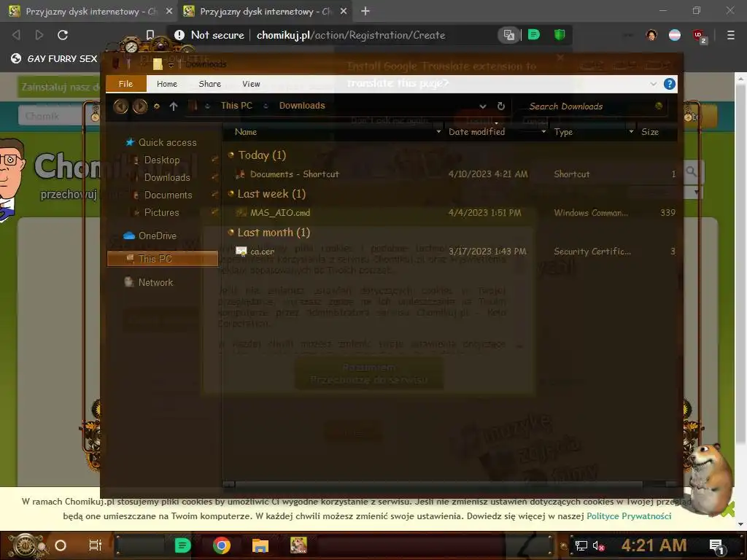Select OneDrive in the navigation pane

pos(150,236)
